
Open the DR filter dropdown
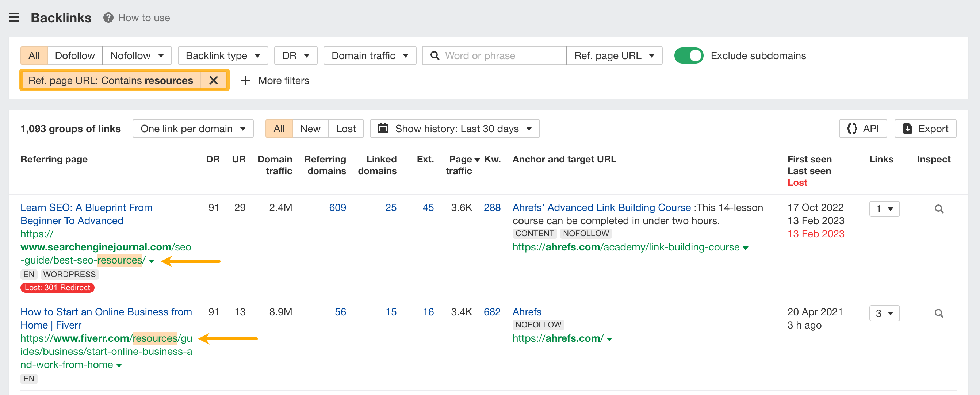(296, 55)
